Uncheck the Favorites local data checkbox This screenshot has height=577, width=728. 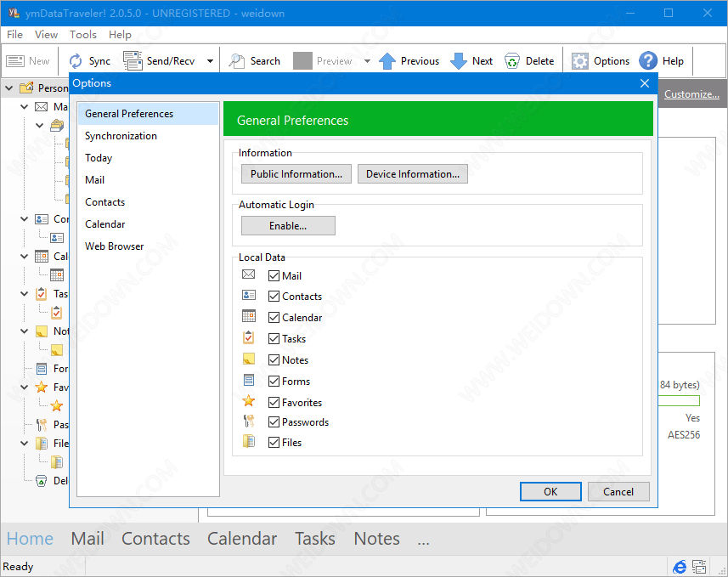274,402
